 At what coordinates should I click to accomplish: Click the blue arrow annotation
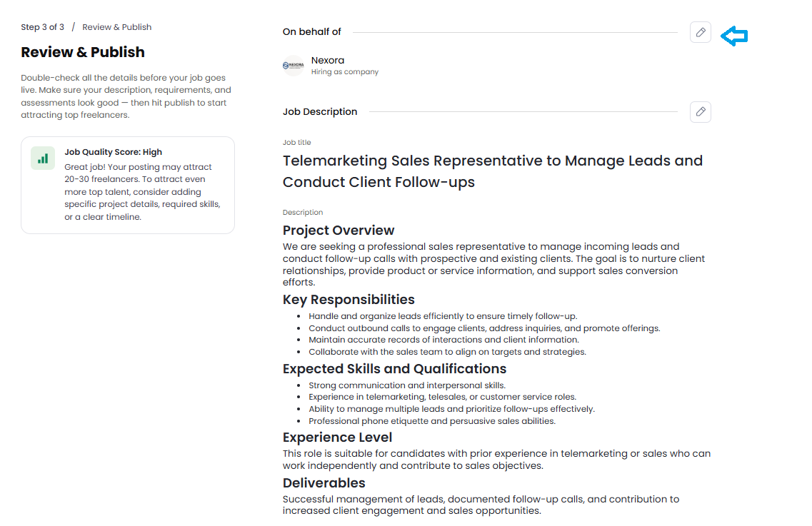734,36
